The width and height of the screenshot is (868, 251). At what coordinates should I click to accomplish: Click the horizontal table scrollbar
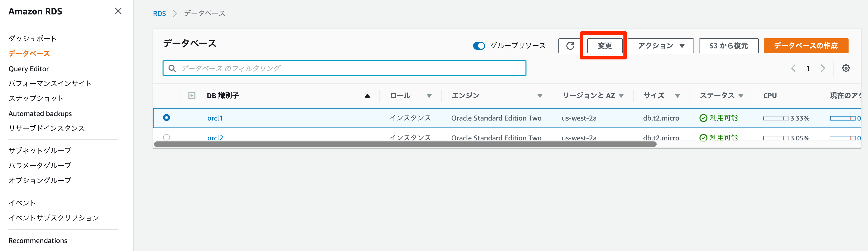click(405, 144)
